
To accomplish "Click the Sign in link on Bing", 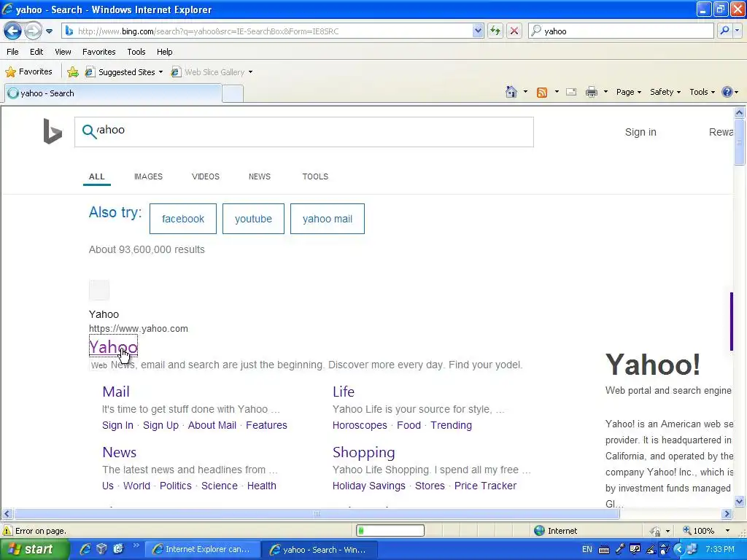I will 640,132.
